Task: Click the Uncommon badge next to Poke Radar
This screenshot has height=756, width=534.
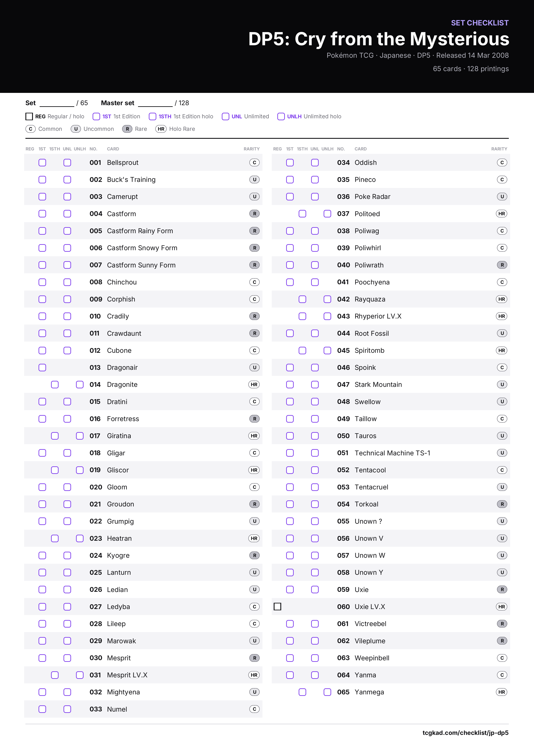Action: [x=502, y=197]
